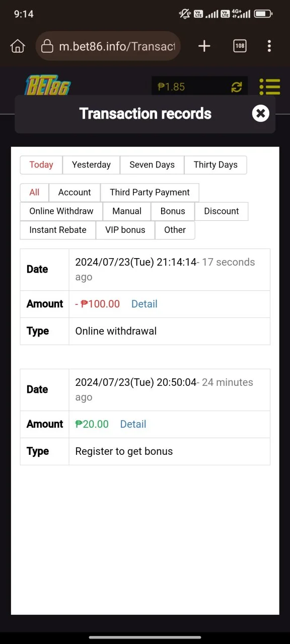Filter by Instant Rebate type
Viewport: 290px width, 644px height.
(x=58, y=230)
